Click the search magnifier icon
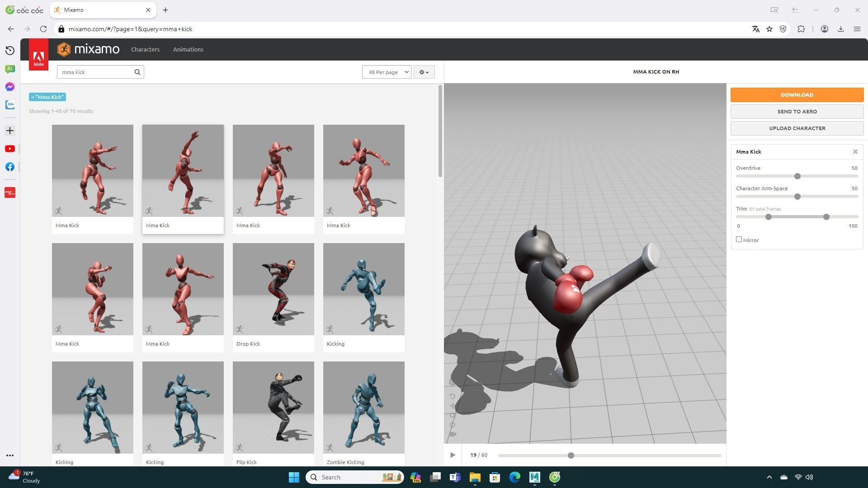The image size is (868, 488). (x=137, y=72)
